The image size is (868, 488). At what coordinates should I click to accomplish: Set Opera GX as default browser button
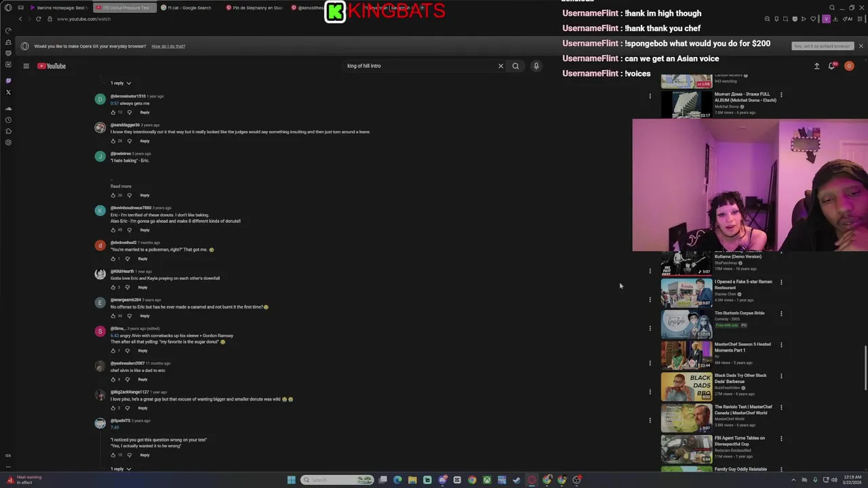click(x=822, y=46)
